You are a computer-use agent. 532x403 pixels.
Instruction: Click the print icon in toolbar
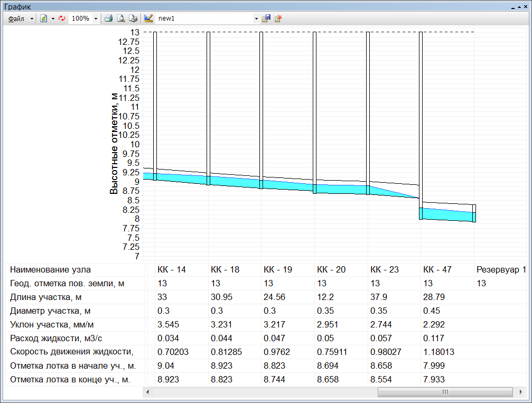(108, 18)
